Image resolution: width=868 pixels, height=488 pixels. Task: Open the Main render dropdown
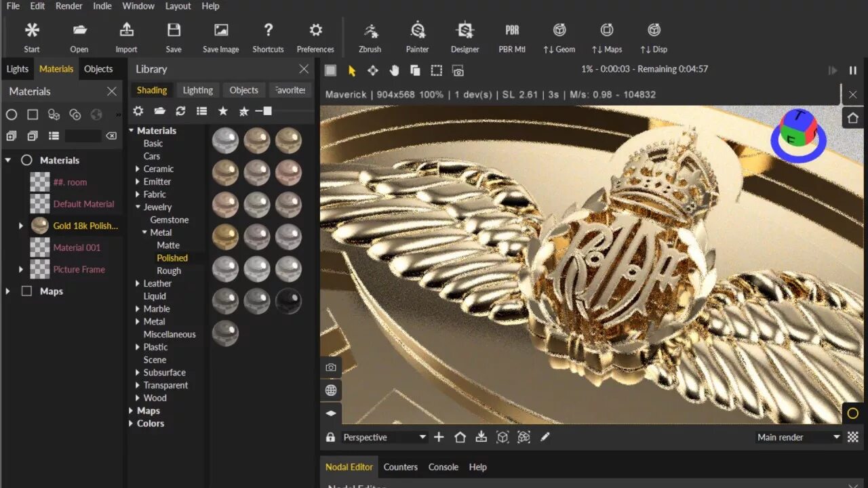tap(798, 437)
